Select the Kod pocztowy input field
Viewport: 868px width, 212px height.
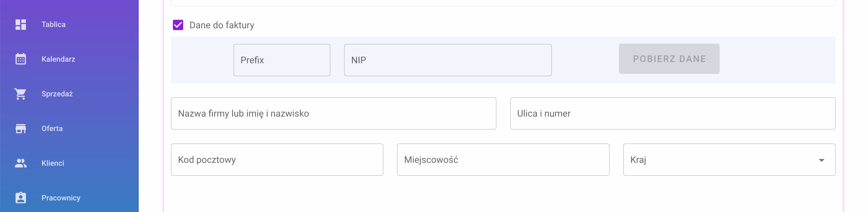(277, 160)
